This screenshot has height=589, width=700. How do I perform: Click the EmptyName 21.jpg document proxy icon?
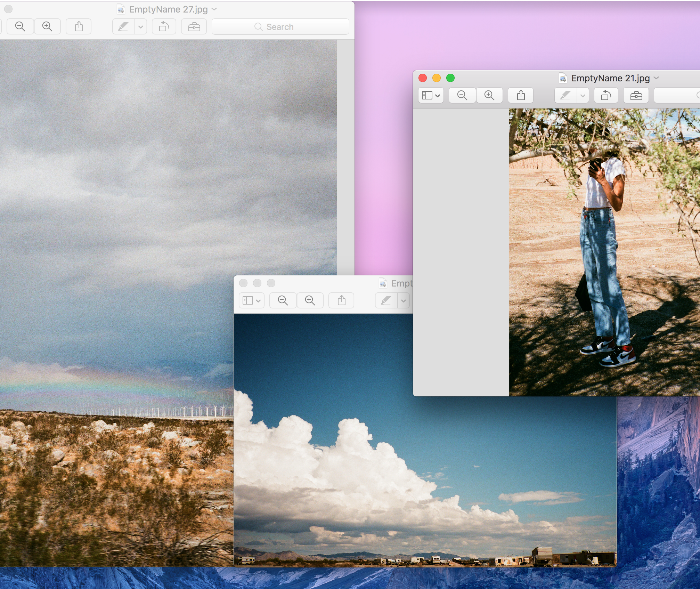coord(563,78)
